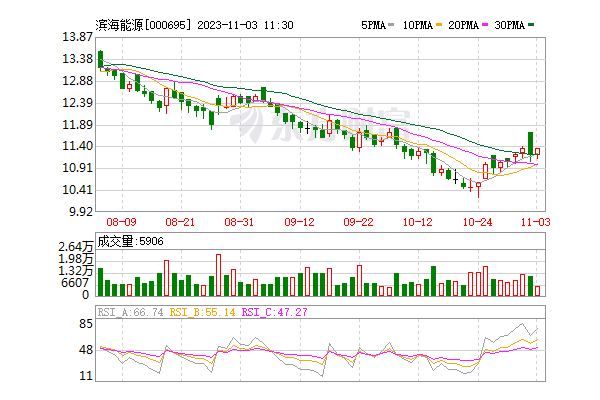This screenshot has width=600, height=400.
Task: Click the 11.40 price axis label
Action: (78, 146)
